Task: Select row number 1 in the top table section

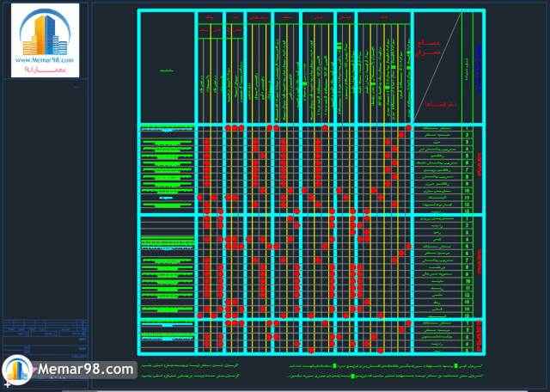Action: [x=467, y=129]
